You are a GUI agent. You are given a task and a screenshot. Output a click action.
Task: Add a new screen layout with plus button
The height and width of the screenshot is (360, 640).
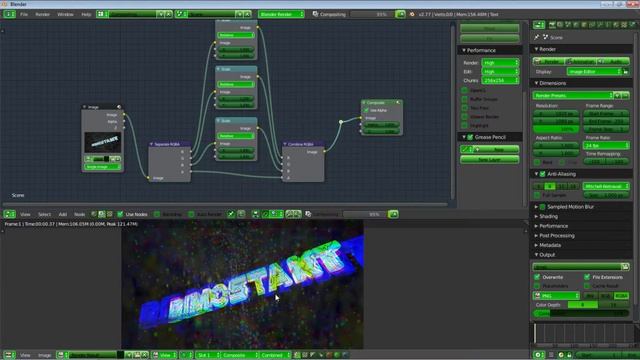point(161,14)
